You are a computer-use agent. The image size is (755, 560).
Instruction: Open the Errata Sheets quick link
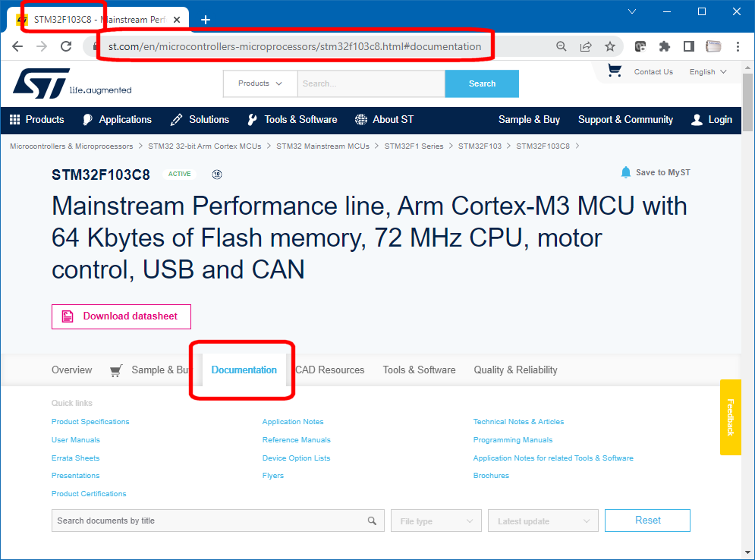[76, 458]
